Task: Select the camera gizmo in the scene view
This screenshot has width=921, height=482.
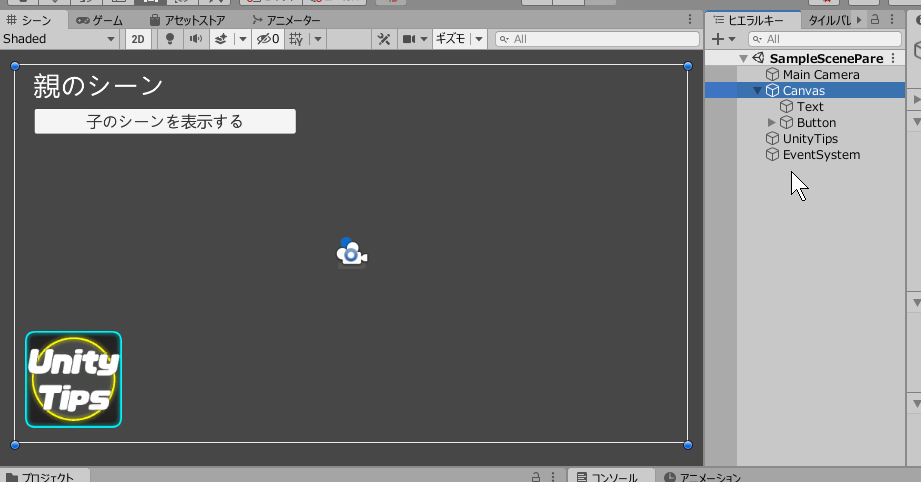Action: tap(350, 254)
